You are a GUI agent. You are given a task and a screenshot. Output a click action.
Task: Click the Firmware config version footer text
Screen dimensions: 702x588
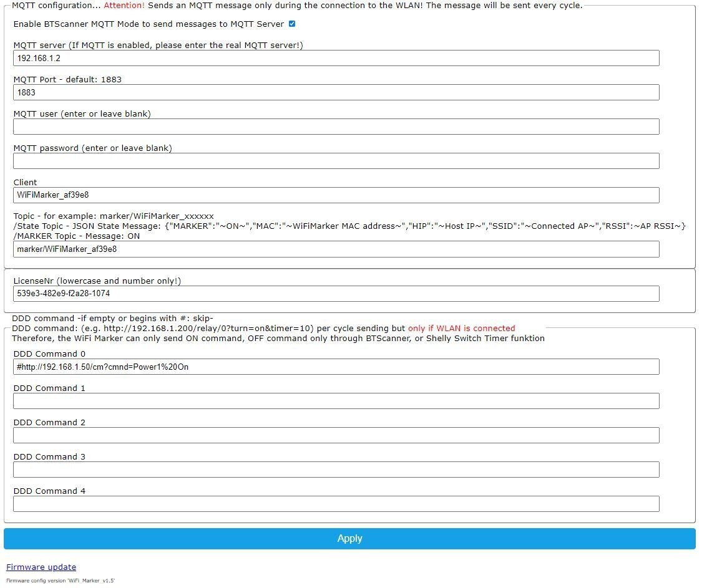click(x=61, y=581)
